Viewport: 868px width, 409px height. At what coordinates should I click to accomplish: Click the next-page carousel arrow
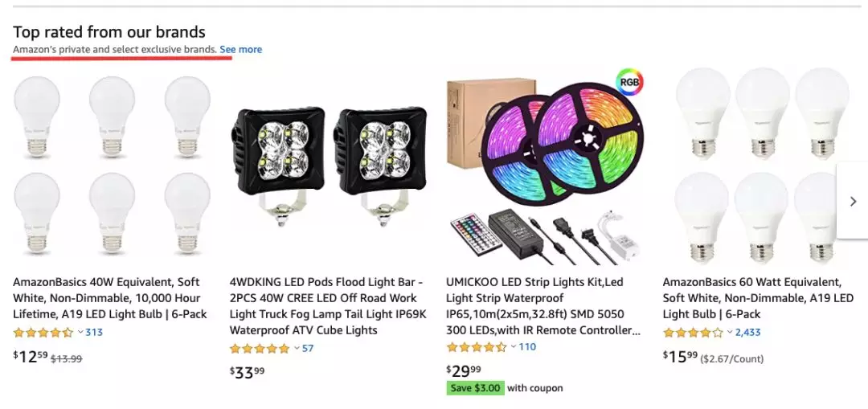pos(853,201)
